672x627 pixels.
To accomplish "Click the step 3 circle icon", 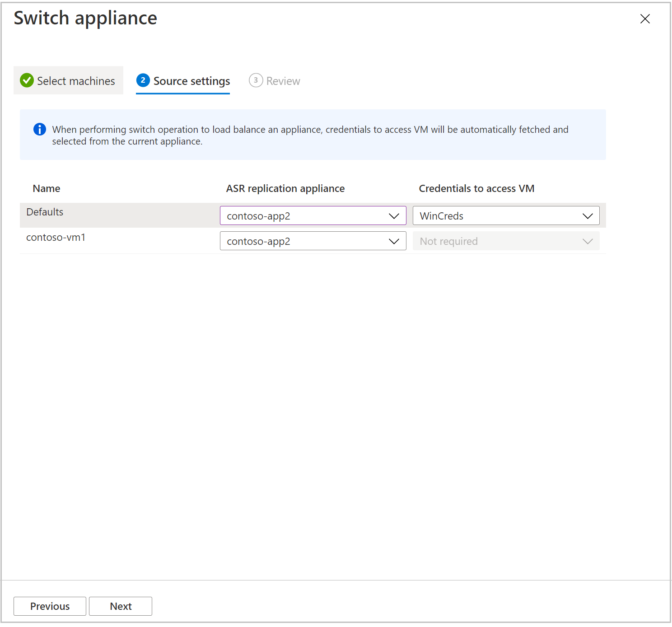I will [256, 80].
